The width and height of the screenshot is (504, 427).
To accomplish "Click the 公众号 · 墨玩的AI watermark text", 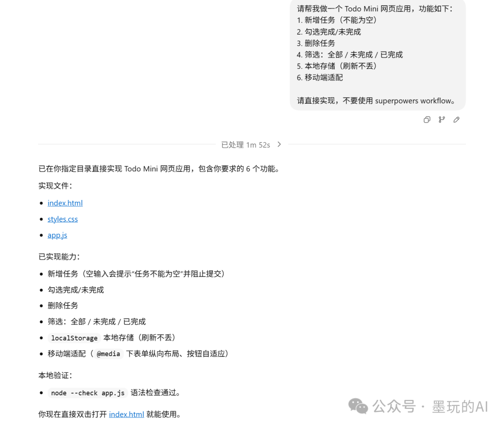I will click(x=429, y=406).
